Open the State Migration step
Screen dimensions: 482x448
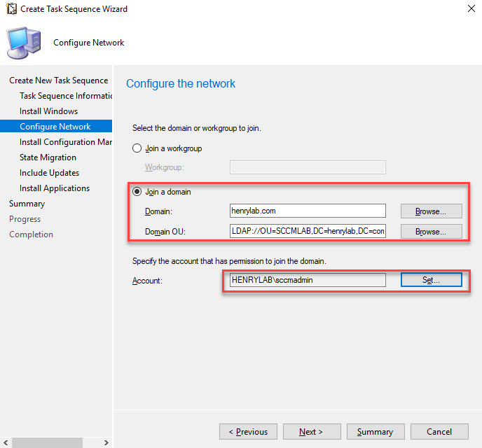(x=48, y=157)
